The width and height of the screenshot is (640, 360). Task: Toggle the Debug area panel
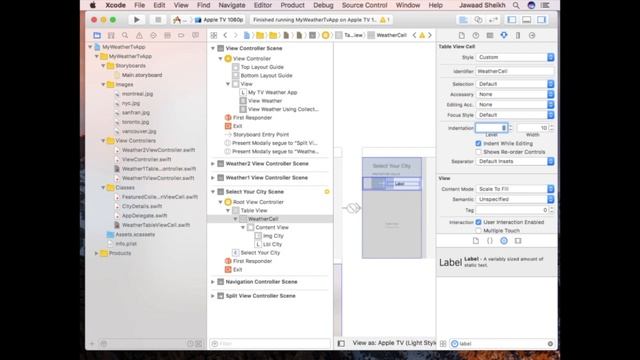pyautogui.click(x=527, y=20)
